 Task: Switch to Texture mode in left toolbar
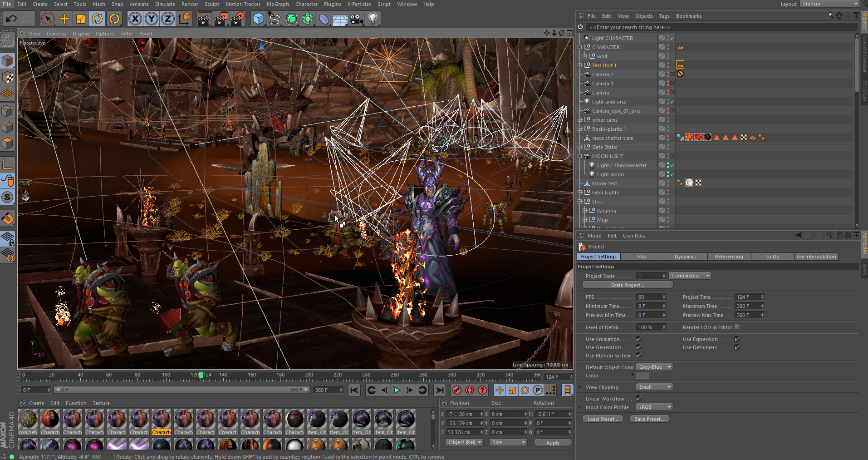pos(8,78)
